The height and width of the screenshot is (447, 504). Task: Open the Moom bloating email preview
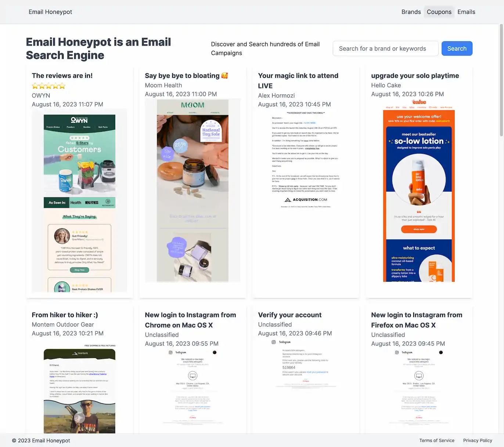[x=192, y=190]
